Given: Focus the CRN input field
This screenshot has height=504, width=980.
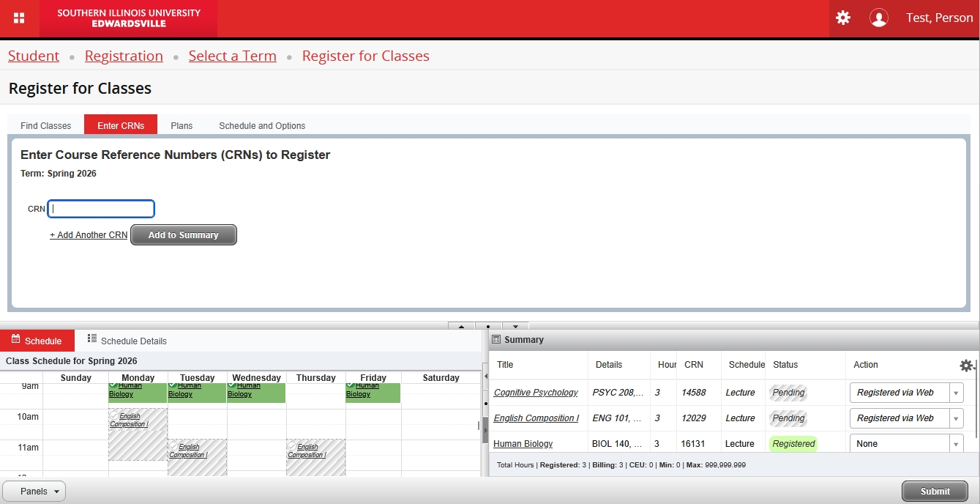Looking at the screenshot, I should (x=101, y=209).
